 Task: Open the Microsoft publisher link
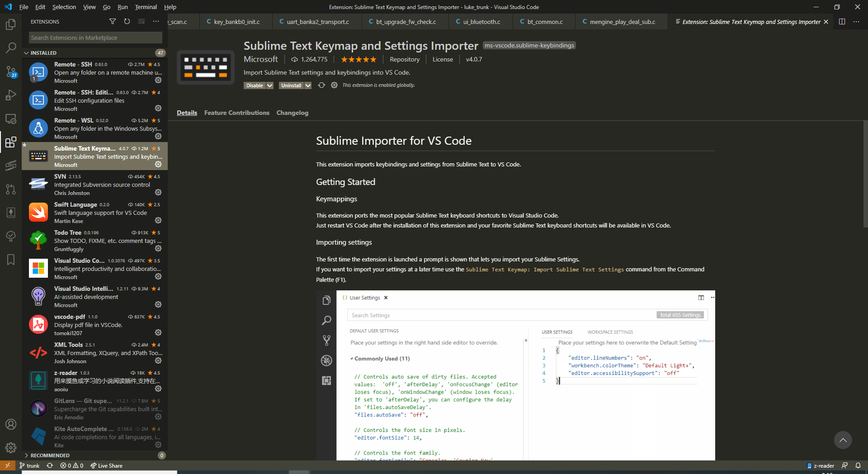(261, 59)
